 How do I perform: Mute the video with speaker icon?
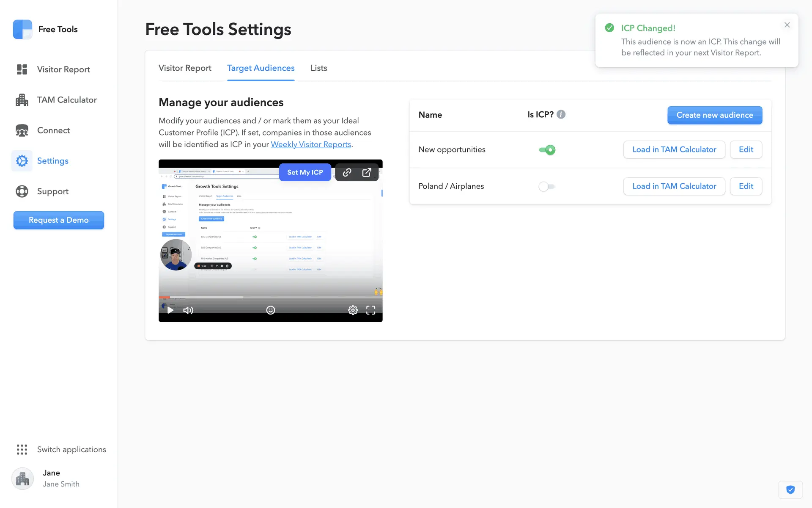[188, 310]
